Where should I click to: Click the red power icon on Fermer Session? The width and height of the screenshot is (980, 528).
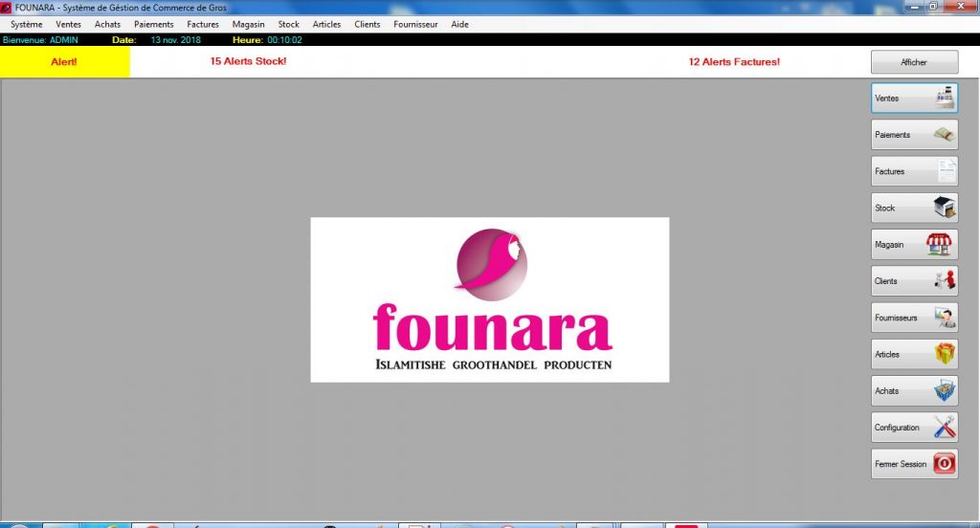[x=944, y=464]
